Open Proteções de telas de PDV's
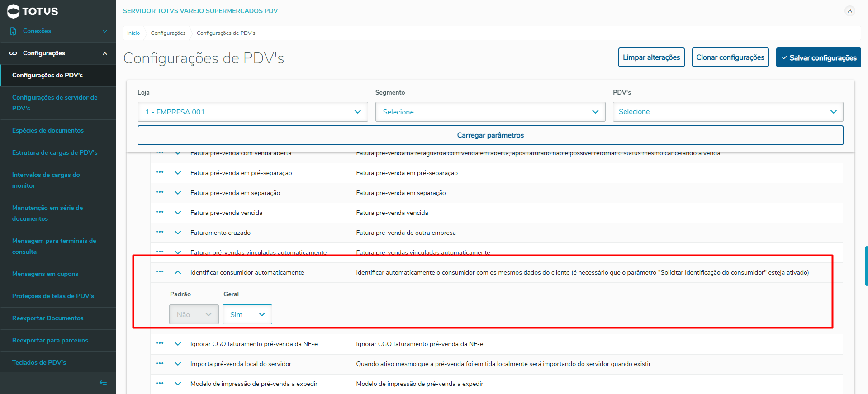Viewport: 868px width, 394px height. [58, 296]
